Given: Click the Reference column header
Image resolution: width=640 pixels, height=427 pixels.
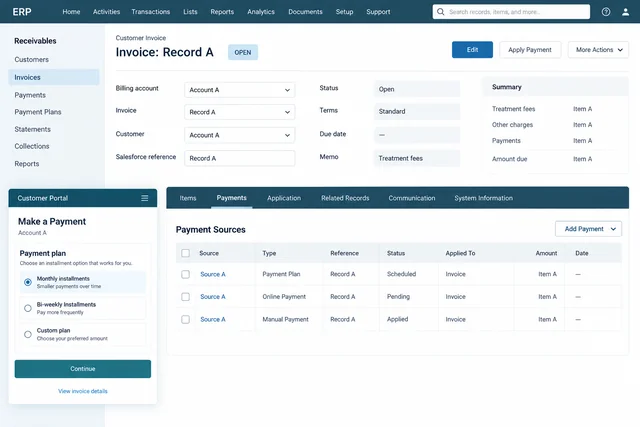Looking at the screenshot, I should click(x=344, y=253).
